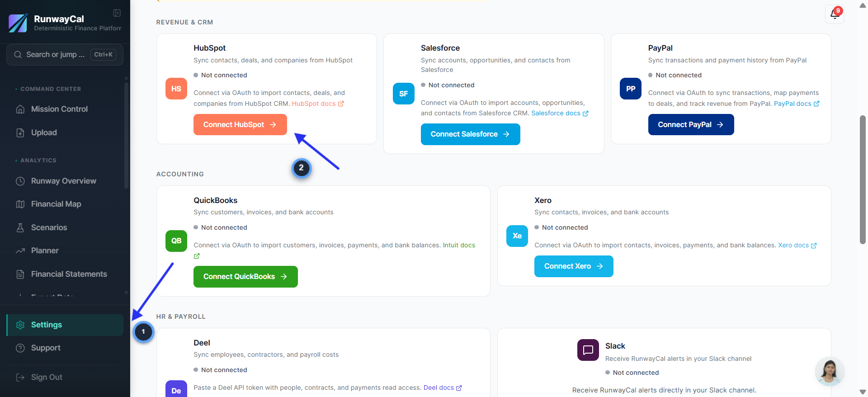Click Slack Not connected status
This screenshot has width=868, height=397.
pyautogui.click(x=632, y=373)
